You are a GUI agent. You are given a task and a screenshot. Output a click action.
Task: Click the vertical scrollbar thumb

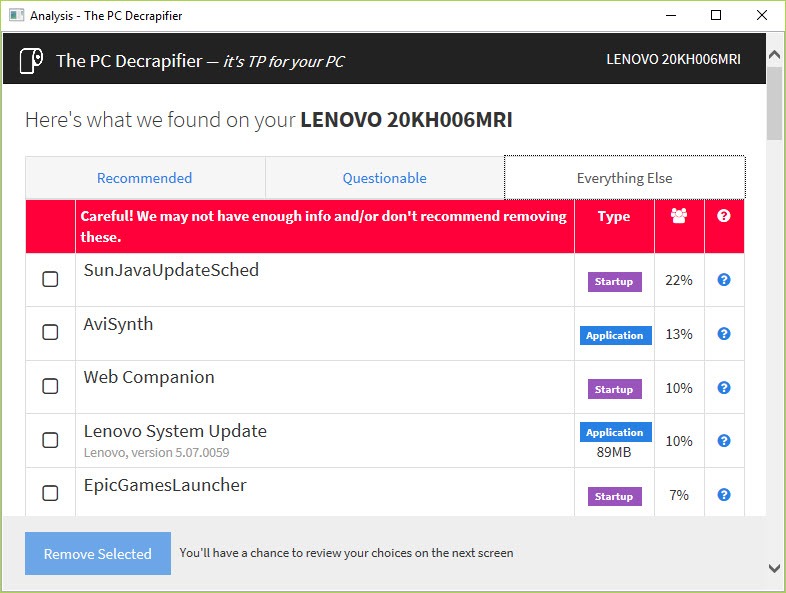[774, 103]
